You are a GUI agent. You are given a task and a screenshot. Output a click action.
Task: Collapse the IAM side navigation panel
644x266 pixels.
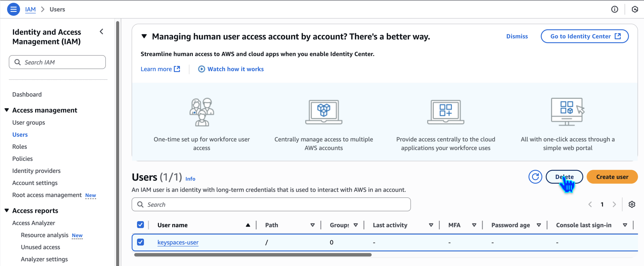[101, 32]
